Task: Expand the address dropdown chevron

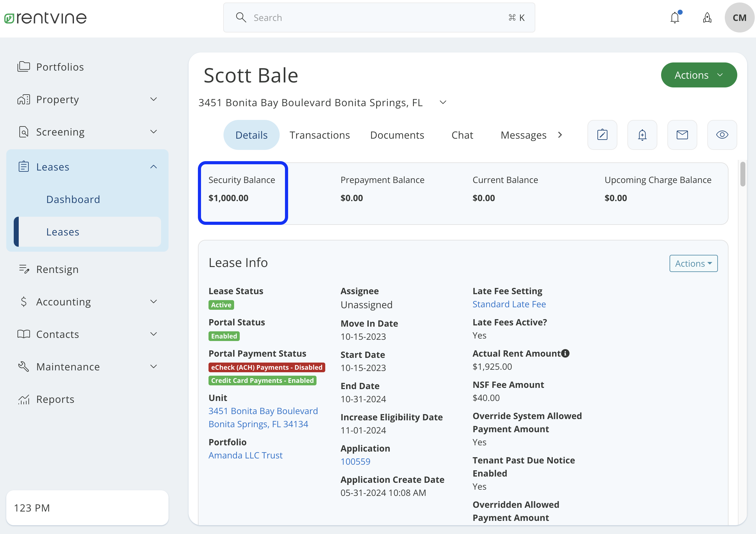Action: point(443,102)
